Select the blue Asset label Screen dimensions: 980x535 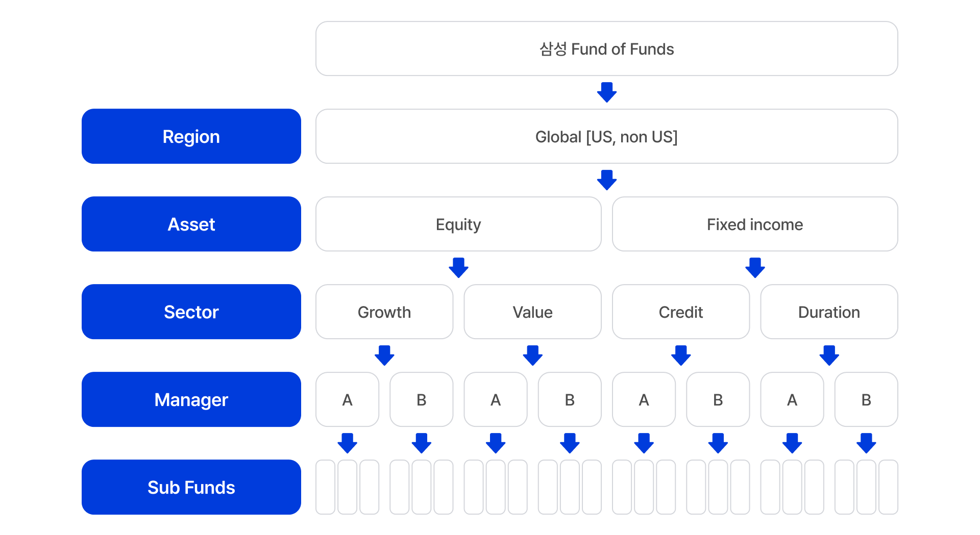[x=191, y=224]
